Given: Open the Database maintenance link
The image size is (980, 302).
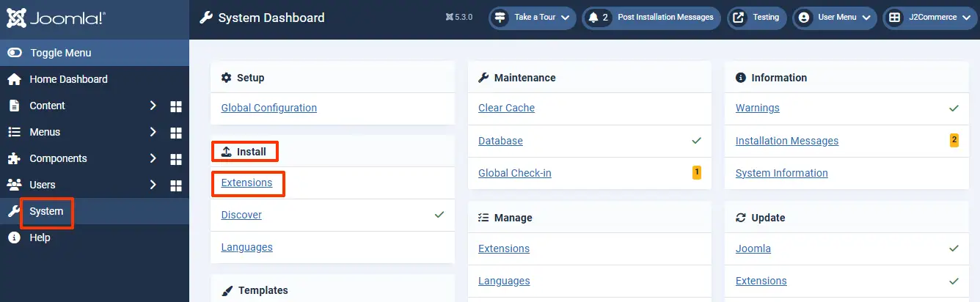Looking at the screenshot, I should click(500, 141).
